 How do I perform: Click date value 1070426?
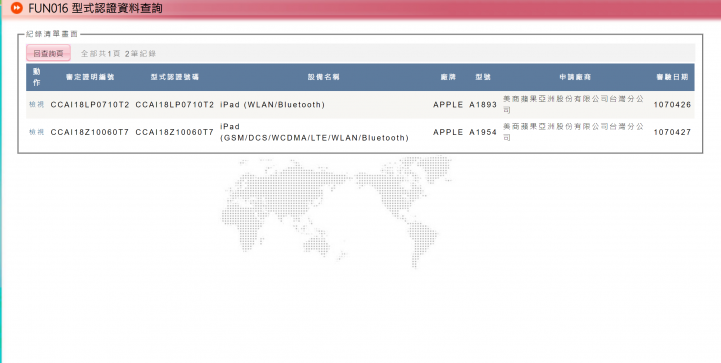click(672, 104)
